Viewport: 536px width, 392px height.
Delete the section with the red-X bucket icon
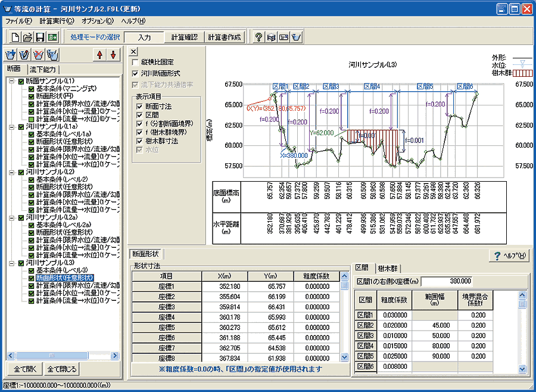point(38,54)
